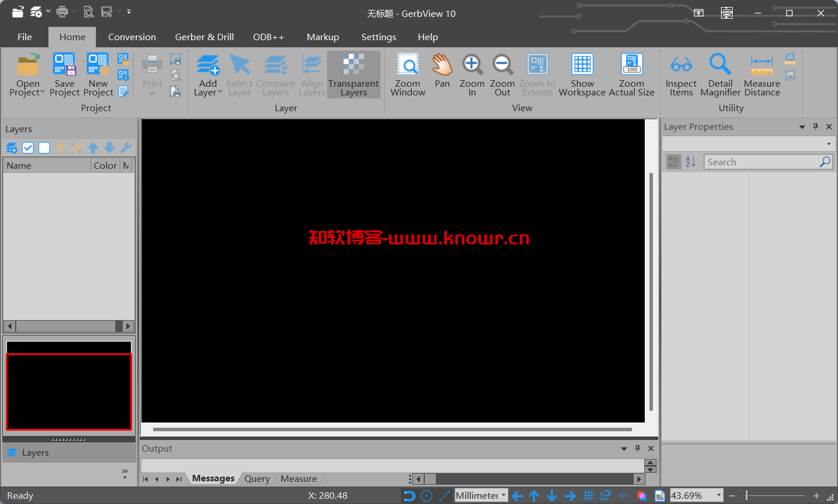Click the overview thumbnail preview

point(69,385)
